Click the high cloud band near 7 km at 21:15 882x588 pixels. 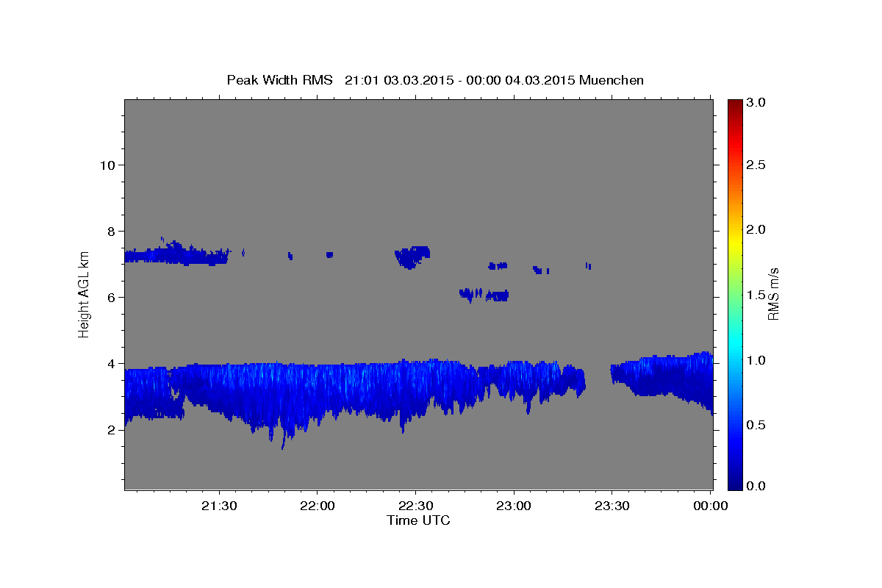[x=175, y=255]
